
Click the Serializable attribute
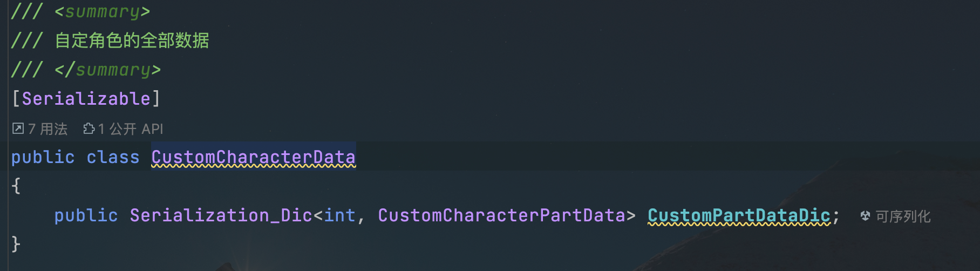point(86,98)
